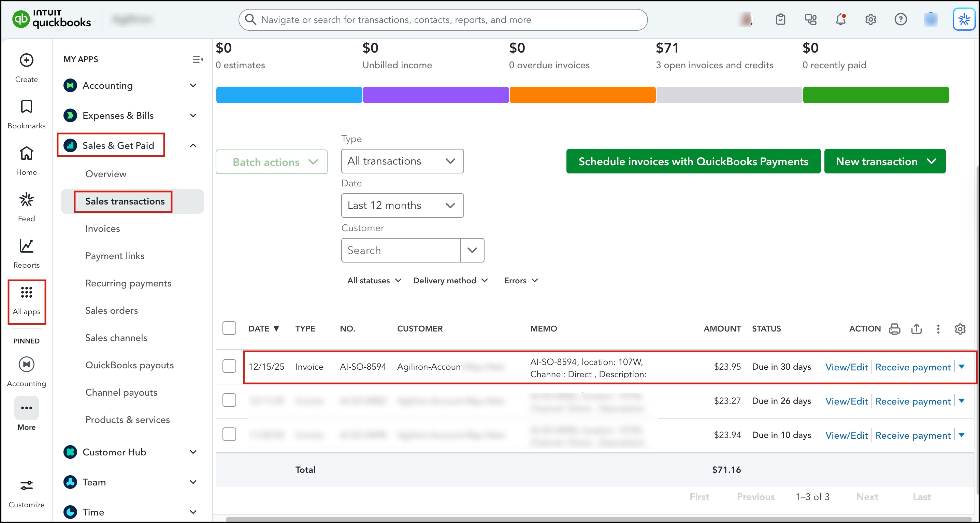
Task: Open the Feed sparkle icon
Action: (26, 199)
